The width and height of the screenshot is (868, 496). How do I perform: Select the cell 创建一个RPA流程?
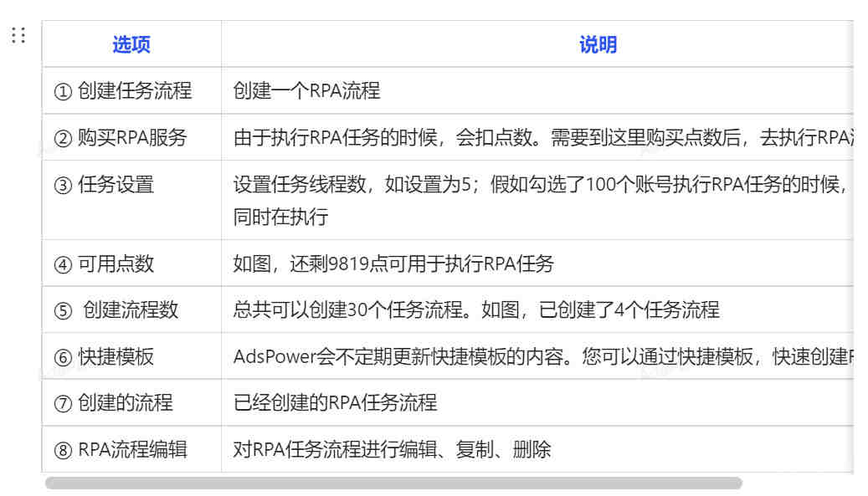pyautogui.click(x=537, y=90)
